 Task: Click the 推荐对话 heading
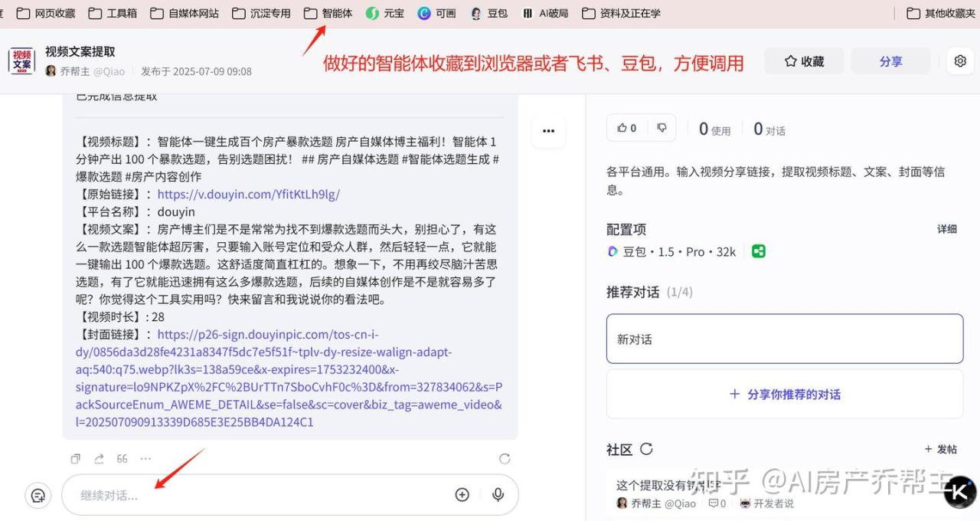click(x=632, y=292)
